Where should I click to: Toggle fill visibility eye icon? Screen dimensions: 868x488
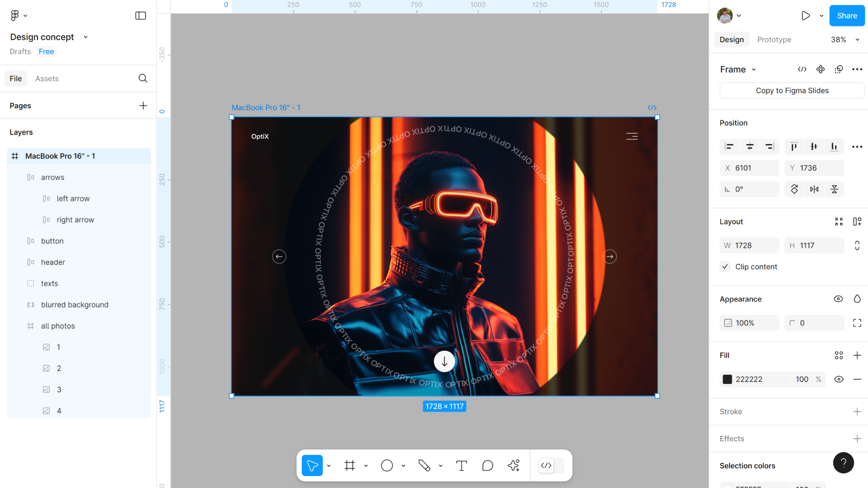839,380
